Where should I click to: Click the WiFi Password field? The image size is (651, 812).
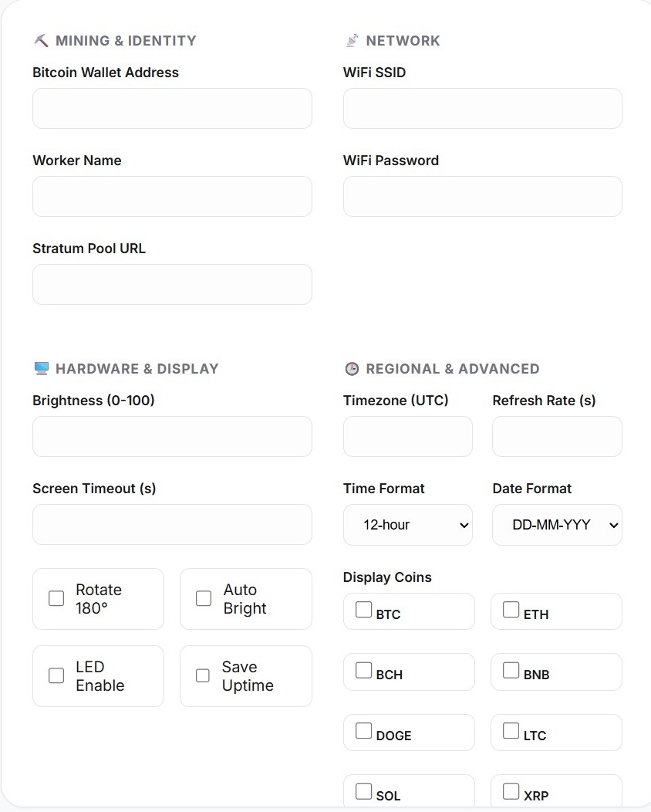pyautogui.click(x=482, y=196)
